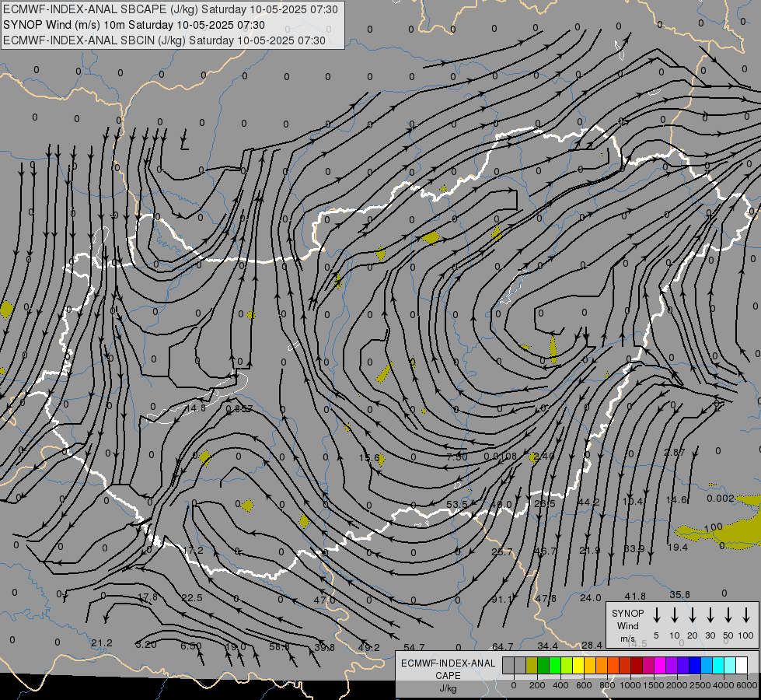Viewport: 761px width, 700px height.
Task: Click the 100 m/s wind arrow in legend
Action: (746, 615)
